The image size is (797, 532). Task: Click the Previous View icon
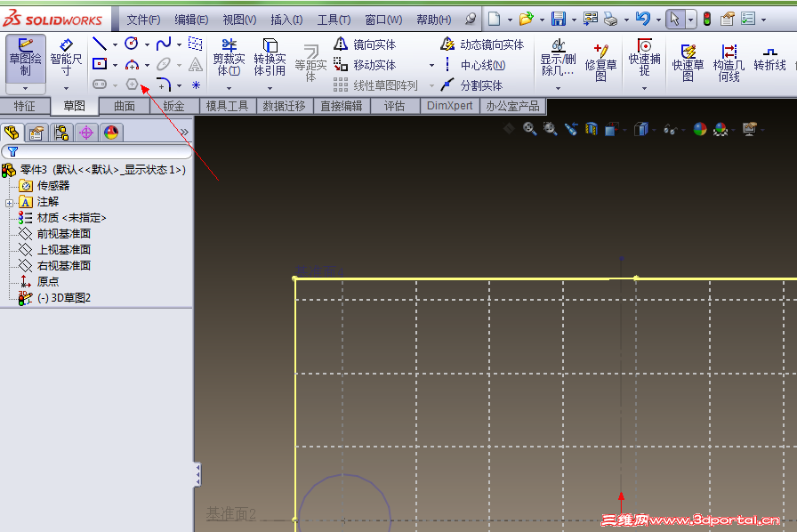tap(571, 129)
